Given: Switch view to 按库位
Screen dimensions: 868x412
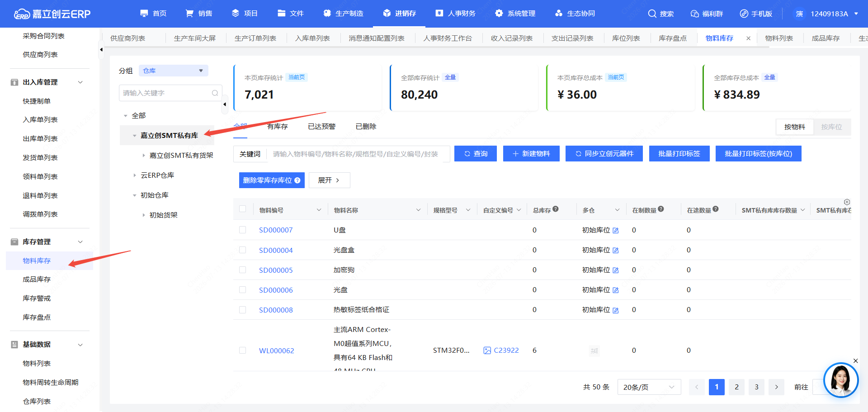Looking at the screenshot, I should (x=831, y=127).
